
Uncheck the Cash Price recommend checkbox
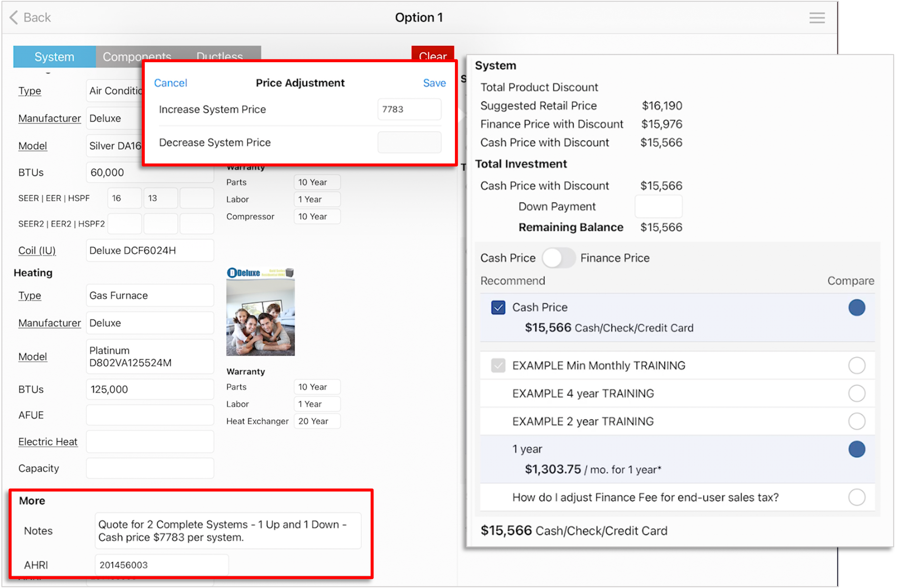(x=498, y=307)
